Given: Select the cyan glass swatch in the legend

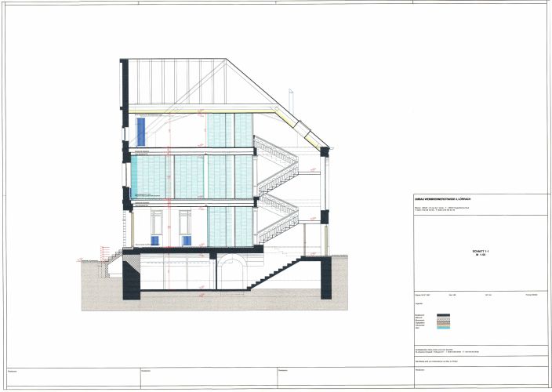Looking at the screenshot, I should point(443,328).
